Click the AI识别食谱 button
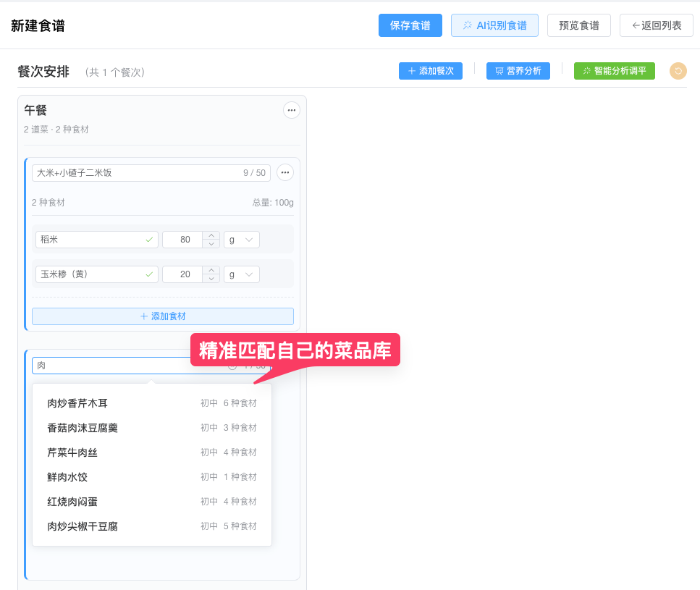 click(x=494, y=25)
